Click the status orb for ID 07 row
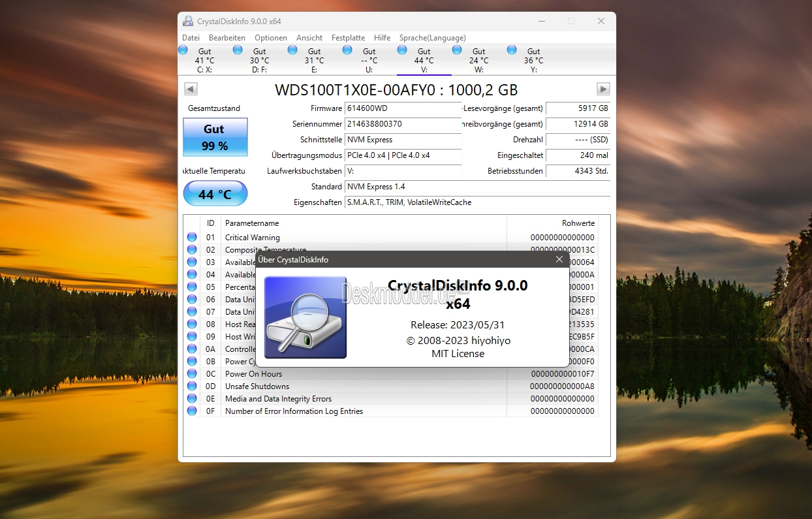 192,312
